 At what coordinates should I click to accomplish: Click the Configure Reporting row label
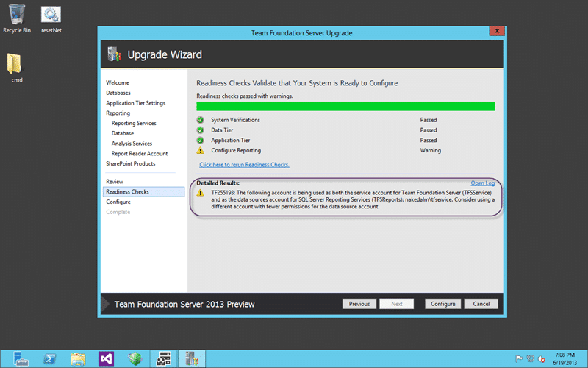pyautogui.click(x=236, y=150)
